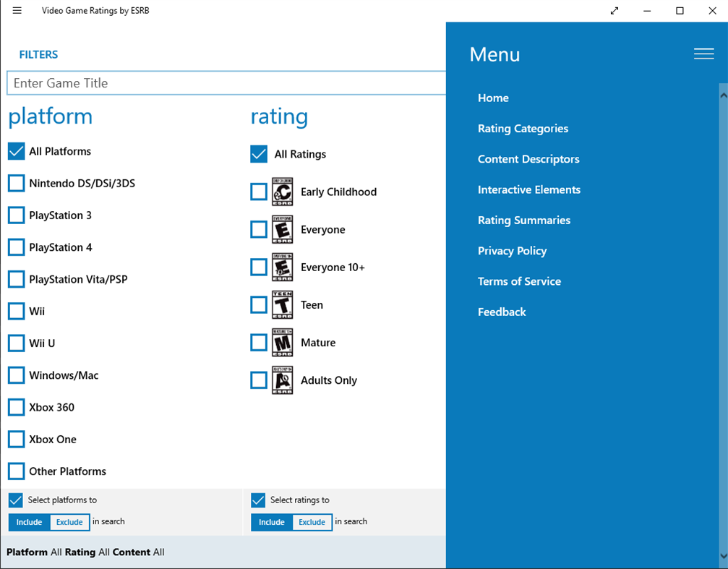
Task: Check the Xbox One checkbox
Action: pyautogui.click(x=16, y=439)
